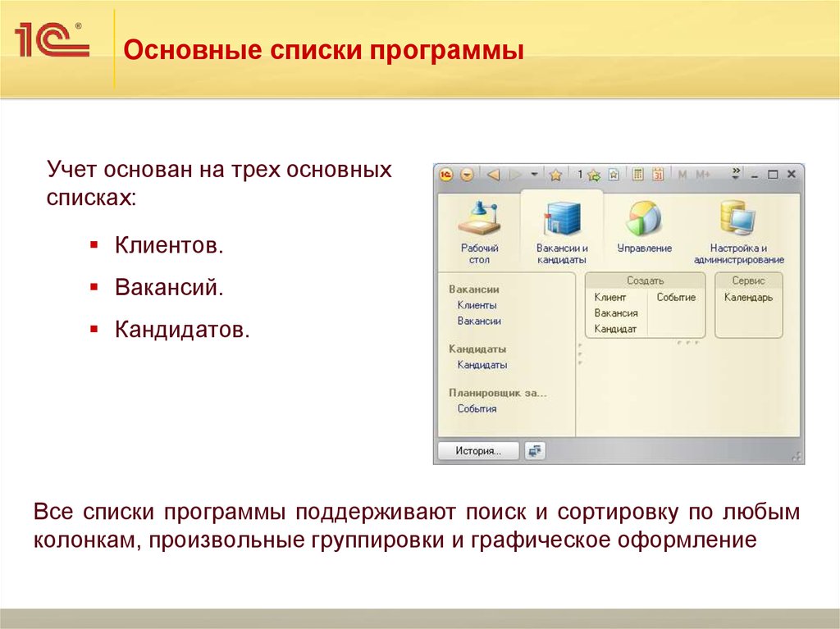Click Календарь in the Сервис panel
The width and height of the screenshot is (840, 629).
click(748, 297)
